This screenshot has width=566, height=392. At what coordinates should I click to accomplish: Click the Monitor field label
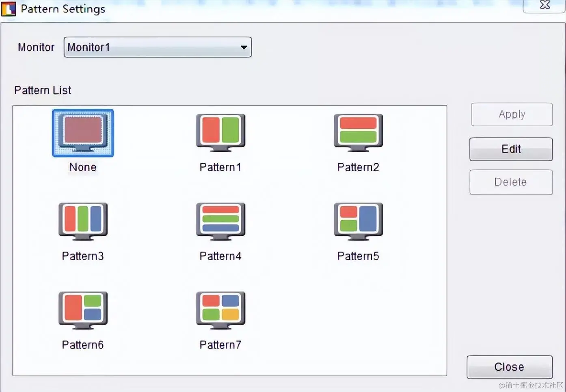36,47
